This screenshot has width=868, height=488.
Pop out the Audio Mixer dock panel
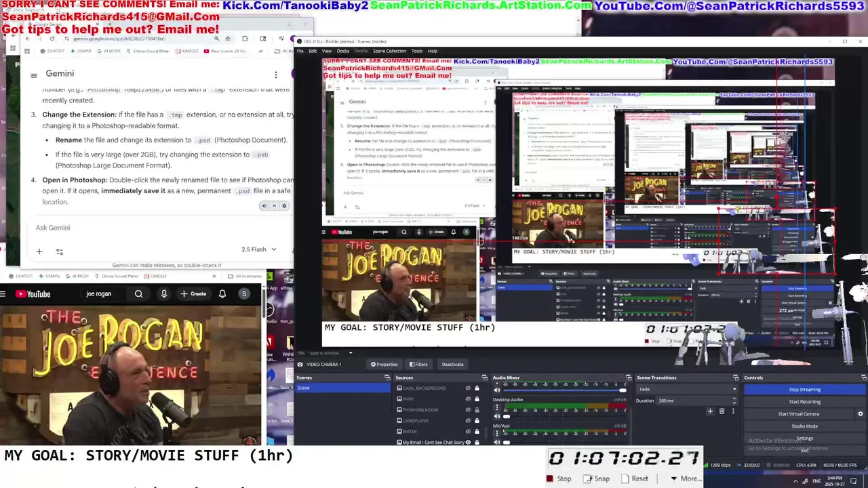click(629, 378)
